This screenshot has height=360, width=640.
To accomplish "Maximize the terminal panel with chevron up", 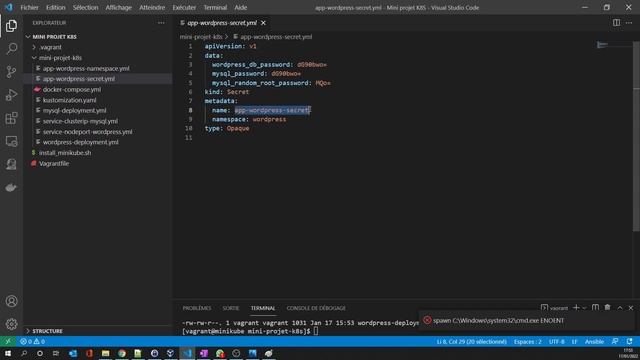I will [x=620, y=308].
